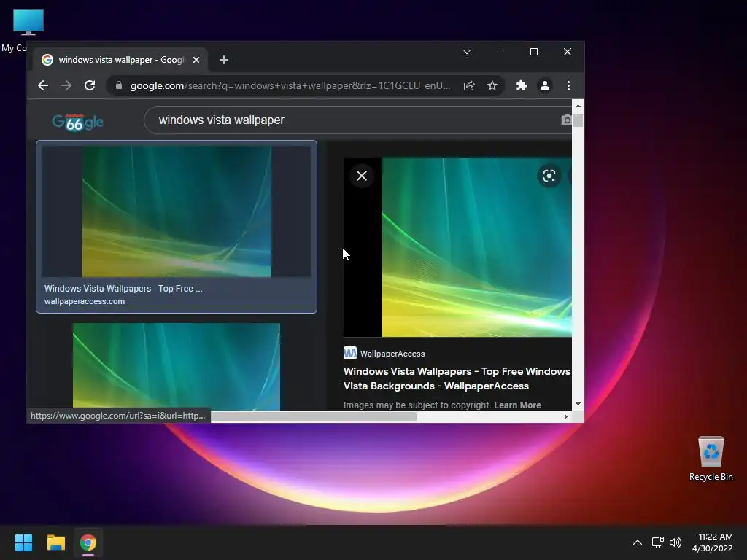Reload the Google search page
This screenshot has height=560, width=747.
(90, 86)
